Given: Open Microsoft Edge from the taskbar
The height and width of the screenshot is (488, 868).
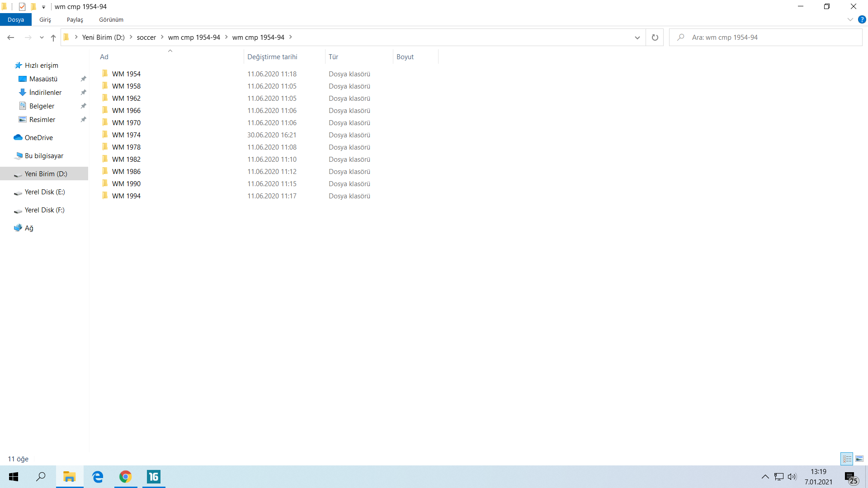Looking at the screenshot, I should point(98,477).
